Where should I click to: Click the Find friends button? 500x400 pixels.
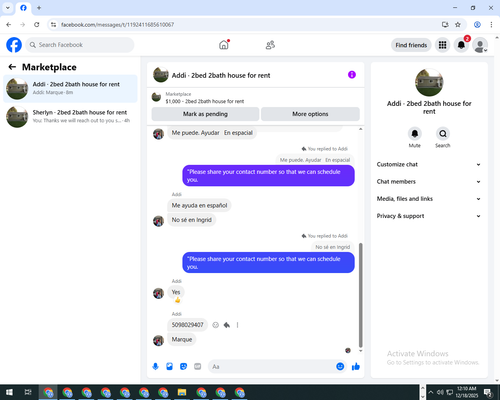411,45
